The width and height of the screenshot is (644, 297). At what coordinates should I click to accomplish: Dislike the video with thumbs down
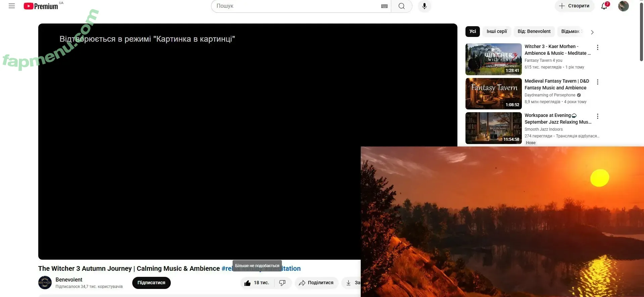pyautogui.click(x=283, y=283)
